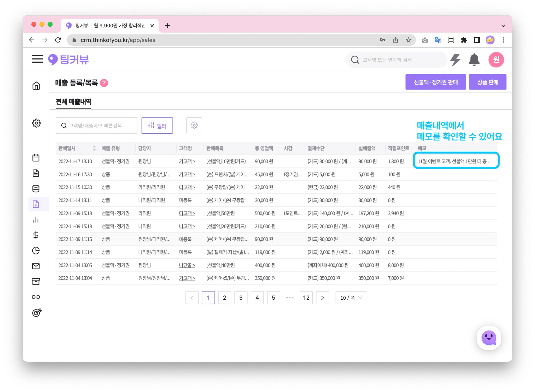This screenshot has width=535, height=392.
Task: Go to the home icon in sidebar
Action: click(36, 86)
